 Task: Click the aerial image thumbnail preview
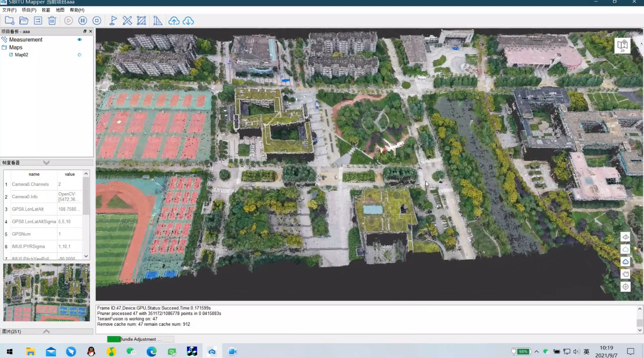tap(47, 292)
